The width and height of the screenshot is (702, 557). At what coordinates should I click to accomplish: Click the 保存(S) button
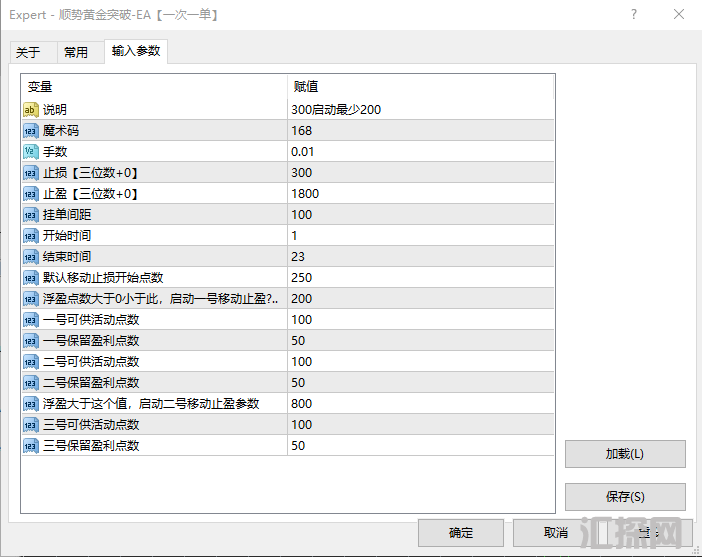pyautogui.click(x=625, y=497)
